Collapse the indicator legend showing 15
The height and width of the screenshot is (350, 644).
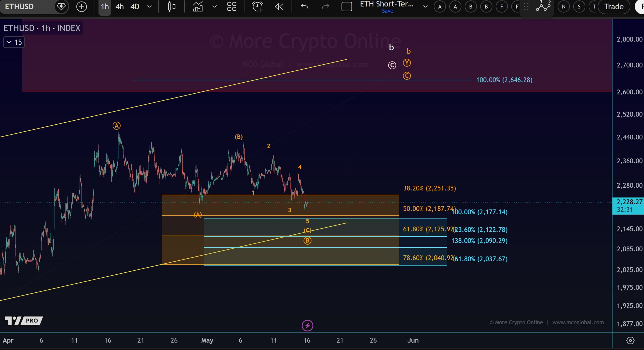pos(14,42)
